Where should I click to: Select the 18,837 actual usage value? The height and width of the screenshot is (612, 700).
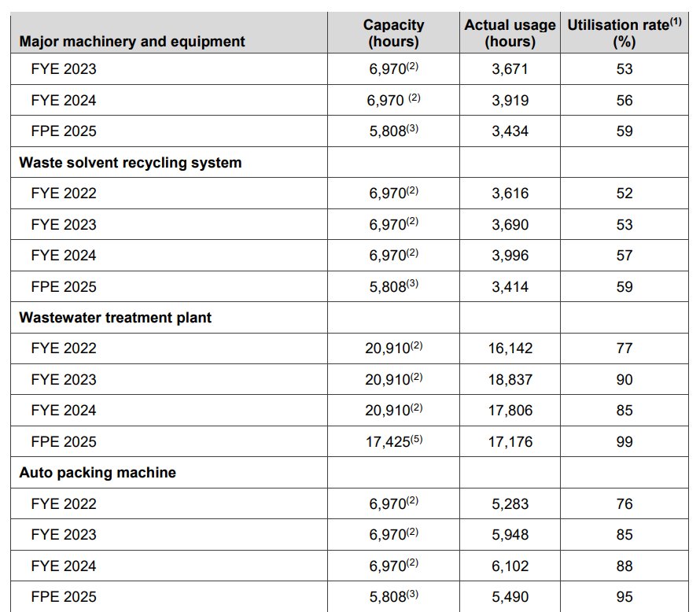(x=510, y=379)
